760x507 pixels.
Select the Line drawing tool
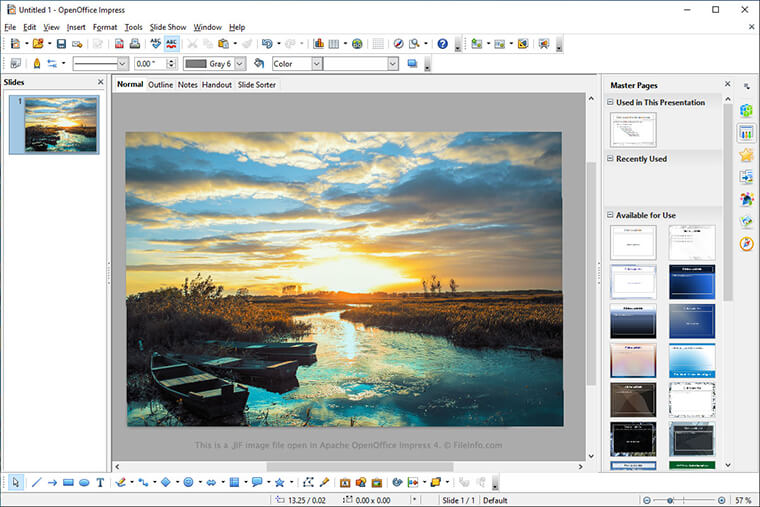pyautogui.click(x=37, y=482)
